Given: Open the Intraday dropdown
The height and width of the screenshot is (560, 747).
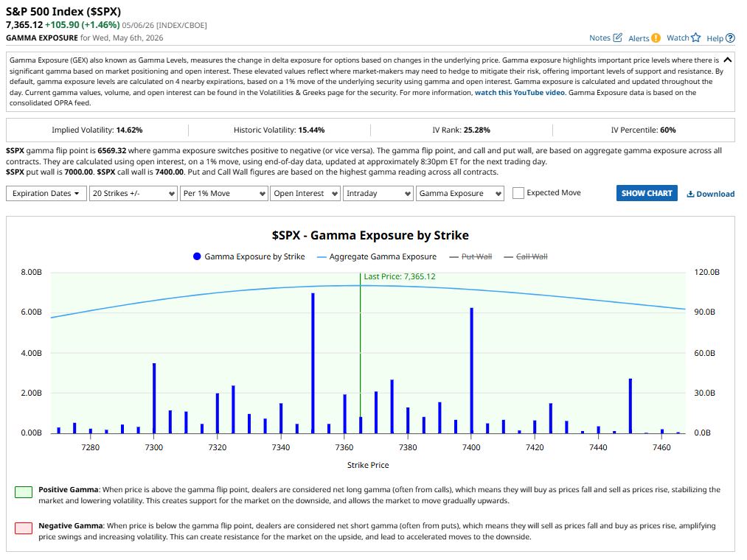Looking at the screenshot, I should point(378,193).
